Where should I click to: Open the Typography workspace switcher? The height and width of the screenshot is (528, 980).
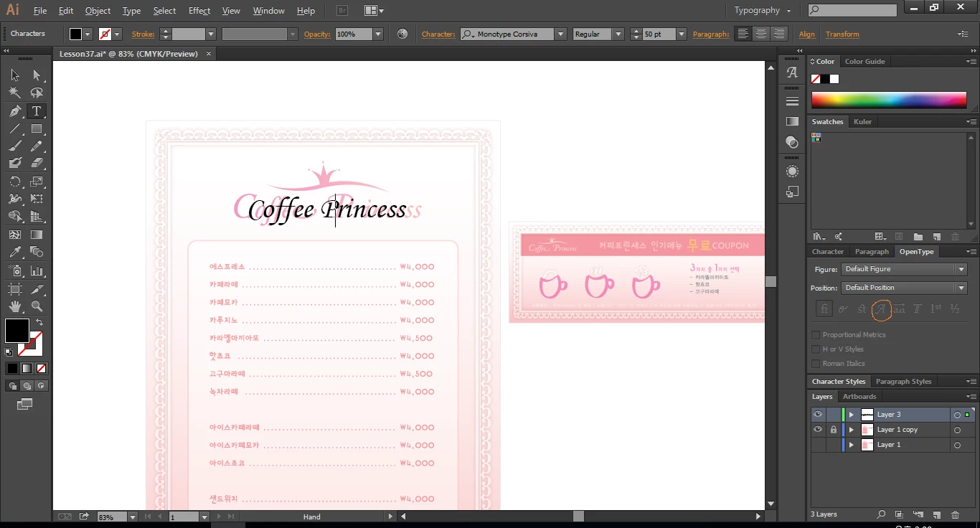pyautogui.click(x=763, y=11)
